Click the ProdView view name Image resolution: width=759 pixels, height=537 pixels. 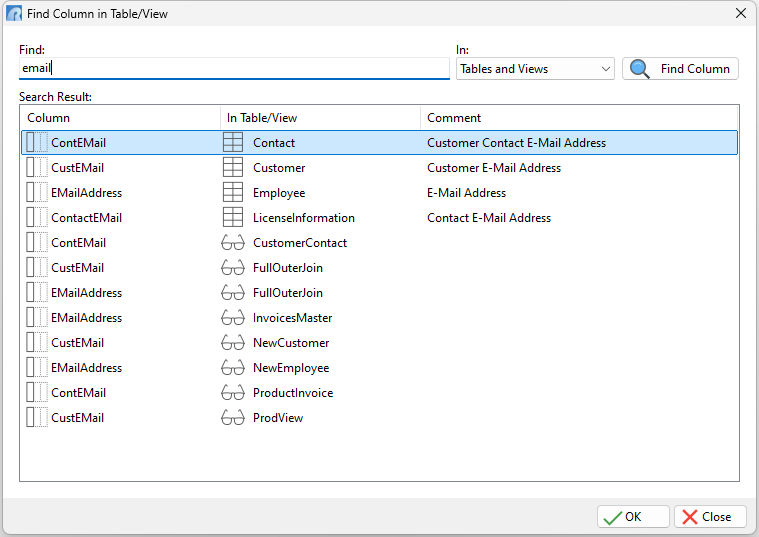click(278, 418)
